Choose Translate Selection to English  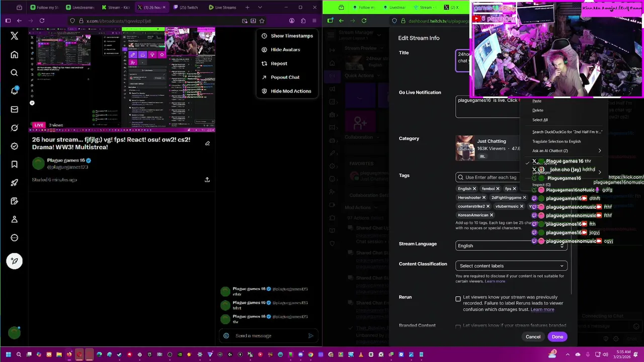click(x=556, y=141)
